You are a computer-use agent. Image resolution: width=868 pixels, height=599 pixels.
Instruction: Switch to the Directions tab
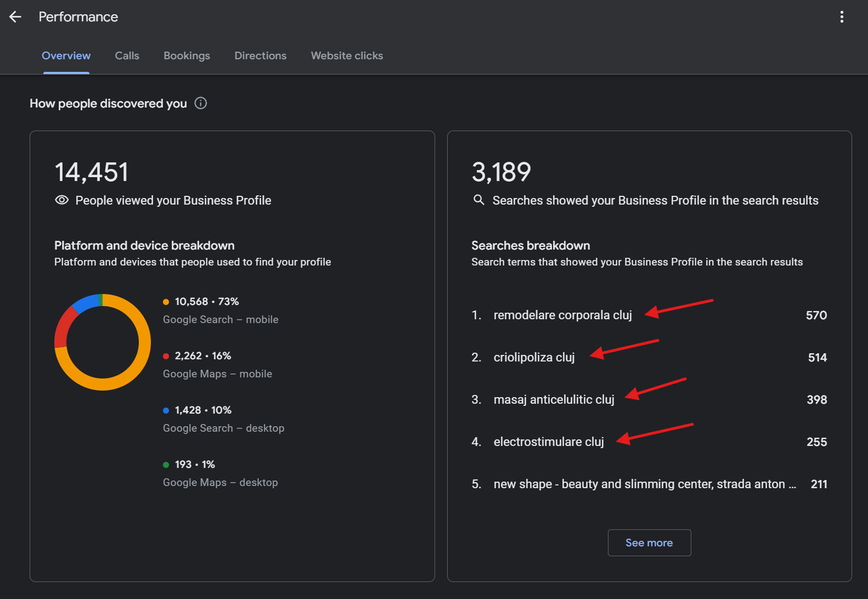[260, 56]
